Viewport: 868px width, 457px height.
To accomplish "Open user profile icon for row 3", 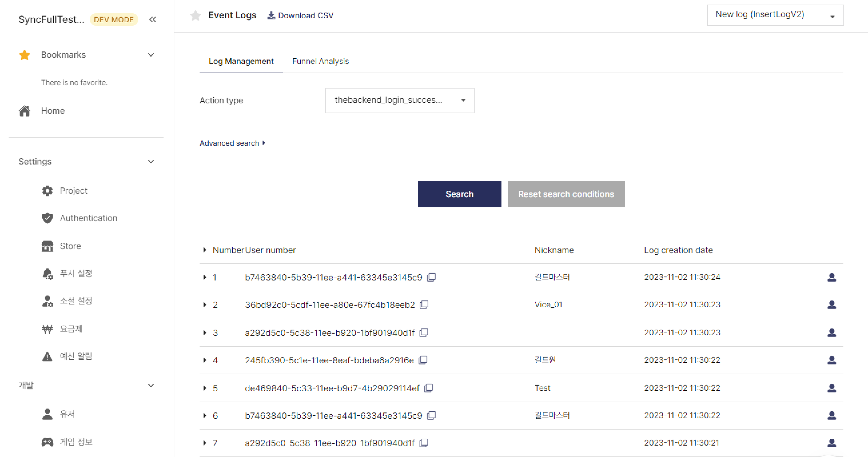I will (832, 333).
